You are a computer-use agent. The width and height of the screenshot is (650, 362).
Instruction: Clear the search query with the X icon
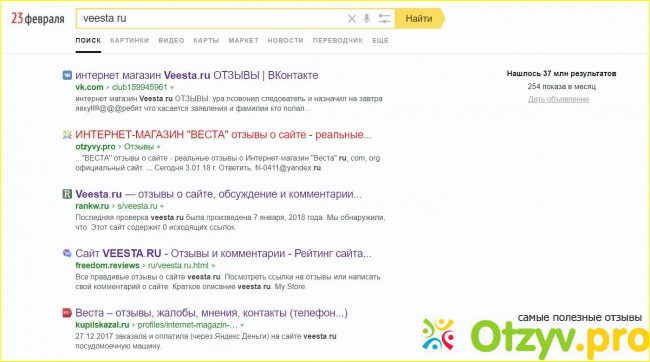click(x=352, y=19)
